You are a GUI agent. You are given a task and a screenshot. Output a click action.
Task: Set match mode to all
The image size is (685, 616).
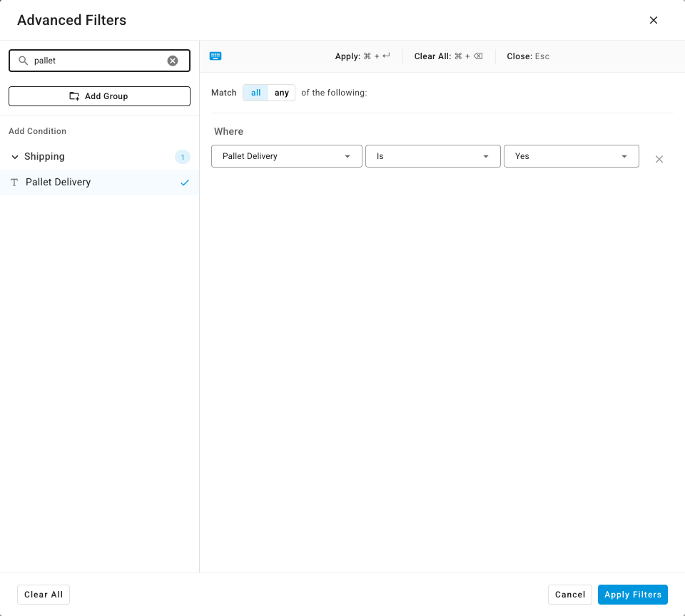pyautogui.click(x=255, y=93)
